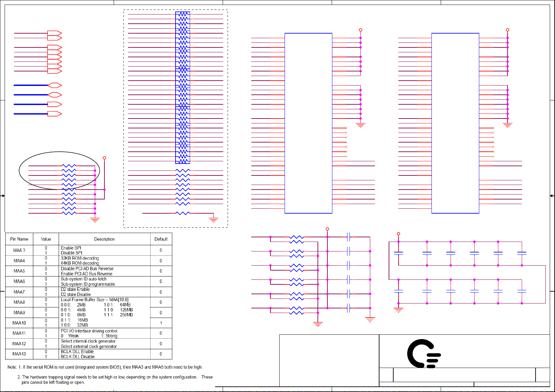
Task: Click 'Disable PCI AD Bus Reverse' text
Action: click(x=87, y=269)
